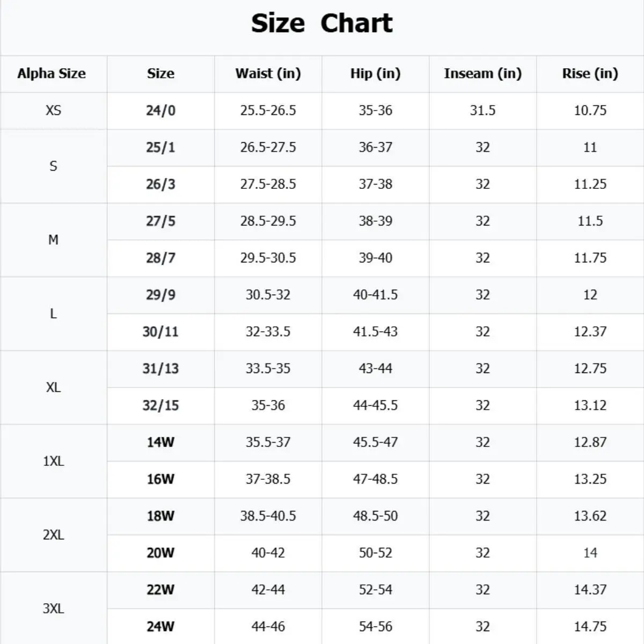The height and width of the screenshot is (644, 644).
Task: Click size 14W cell
Action: click(160, 442)
